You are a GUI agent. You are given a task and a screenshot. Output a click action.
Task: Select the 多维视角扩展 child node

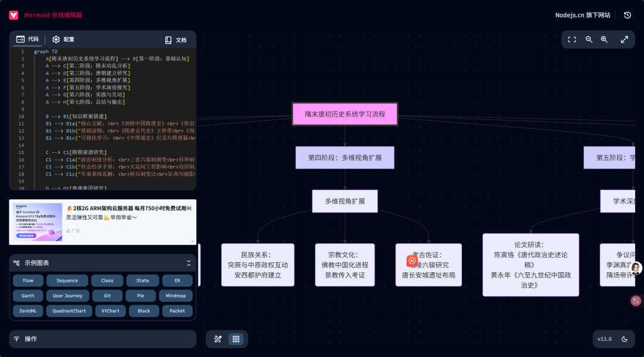point(345,201)
